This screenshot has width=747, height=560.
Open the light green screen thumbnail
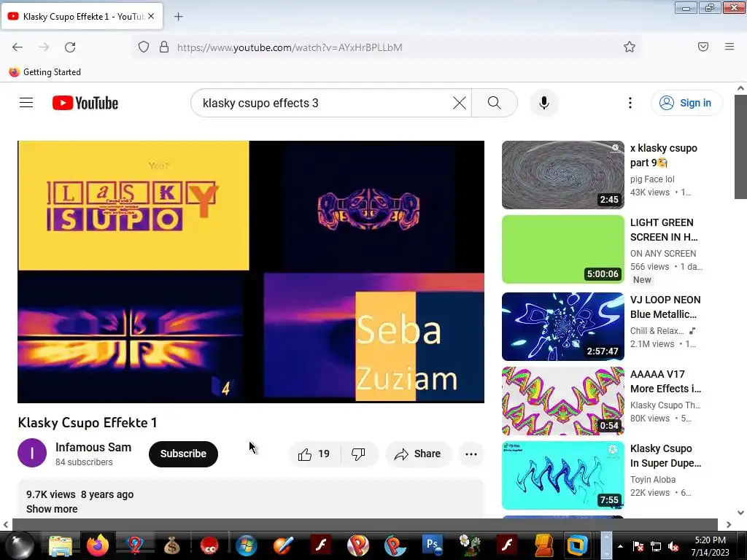(x=563, y=249)
